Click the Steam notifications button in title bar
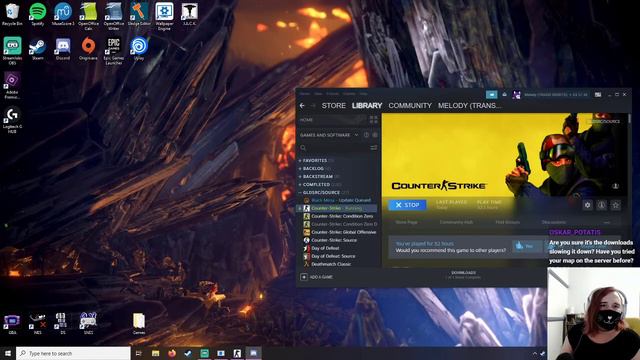The height and width of the screenshot is (360, 640). 491,95
